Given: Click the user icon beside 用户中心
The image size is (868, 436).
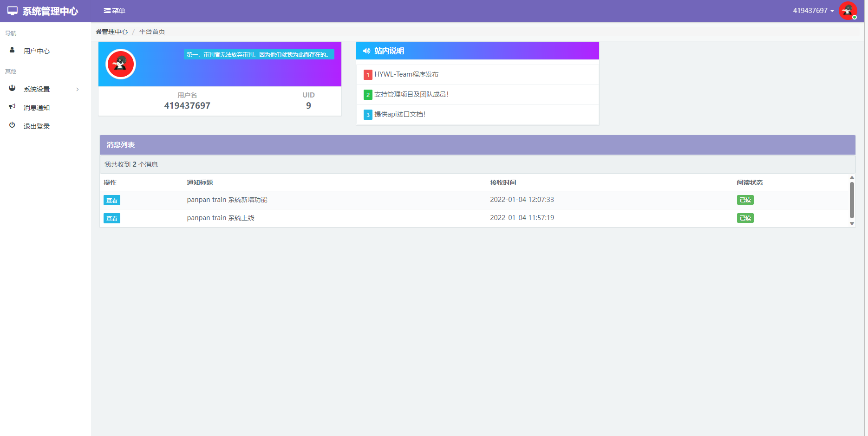Looking at the screenshot, I should pyautogui.click(x=12, y=50).
